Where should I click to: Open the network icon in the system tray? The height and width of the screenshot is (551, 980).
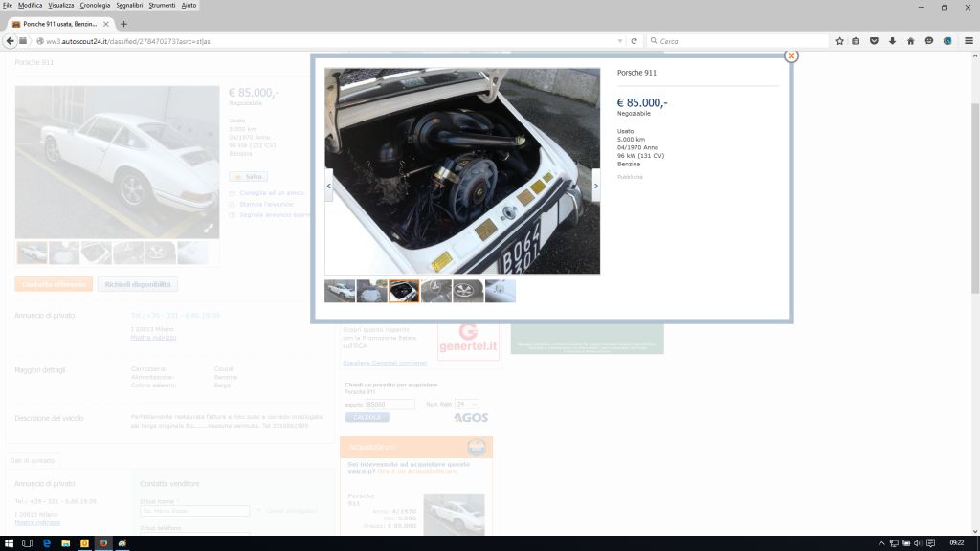(x=894, y=543)
